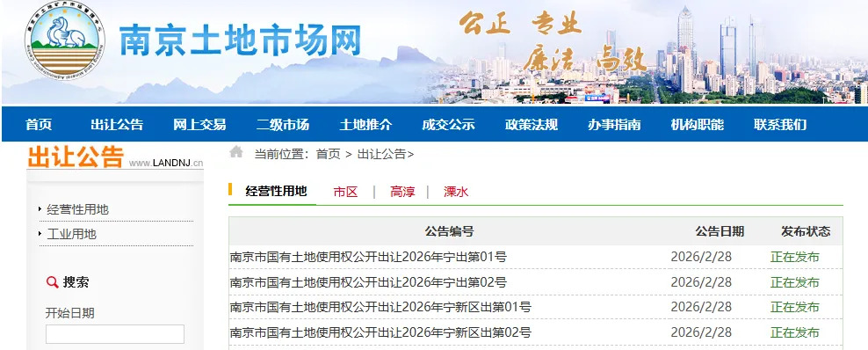Click the 2026/2/28 date for 宁新区出第01号

point(701,307)
